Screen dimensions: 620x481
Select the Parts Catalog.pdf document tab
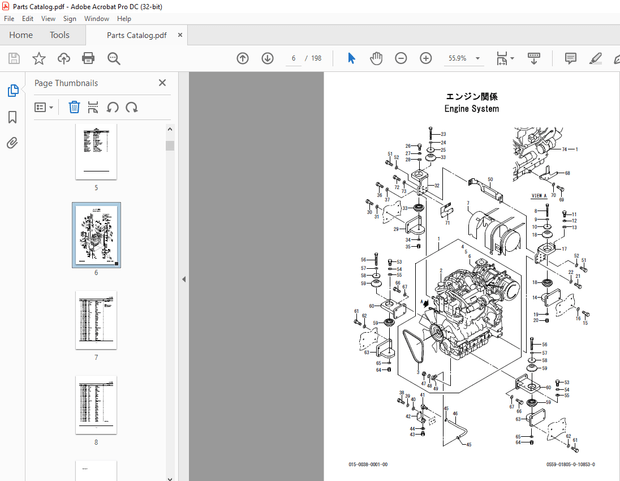136,35
